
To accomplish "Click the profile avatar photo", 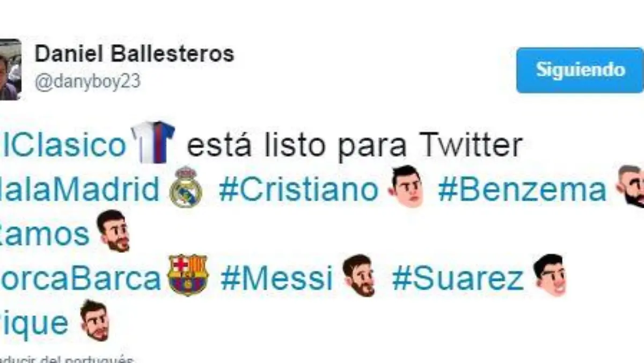I will coord(10,69).
